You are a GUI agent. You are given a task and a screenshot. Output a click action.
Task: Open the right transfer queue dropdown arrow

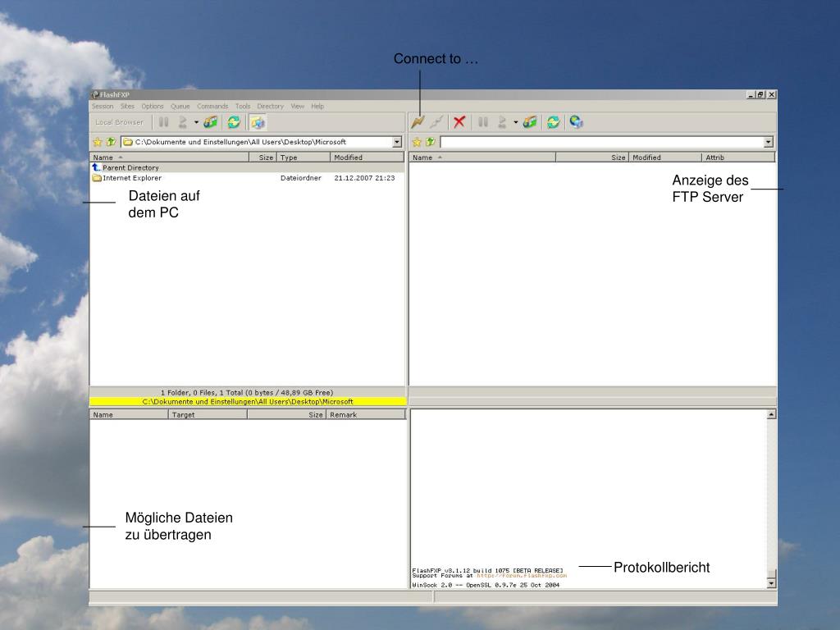coord(515,122)
